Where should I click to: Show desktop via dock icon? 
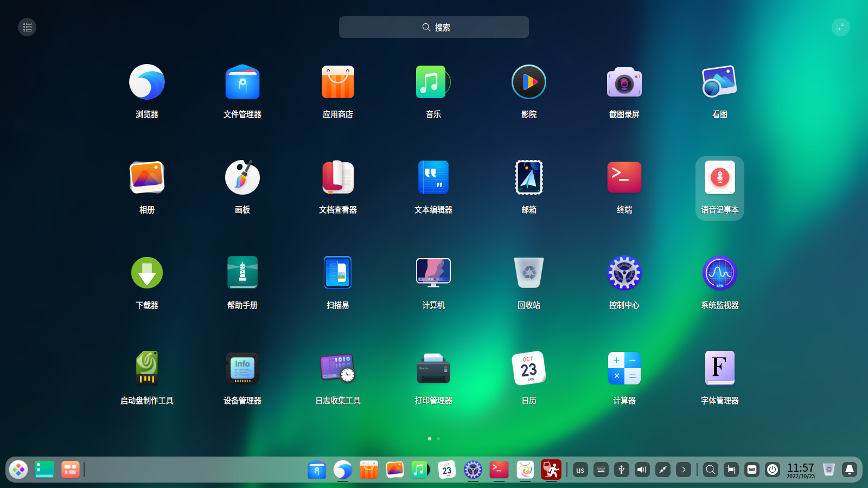click(x=44, y=470)
